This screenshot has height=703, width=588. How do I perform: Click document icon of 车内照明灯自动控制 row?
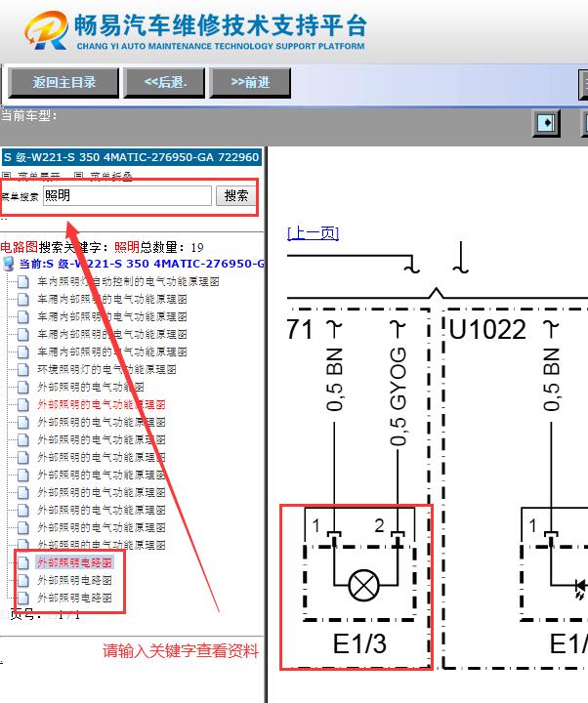(23, 281)
